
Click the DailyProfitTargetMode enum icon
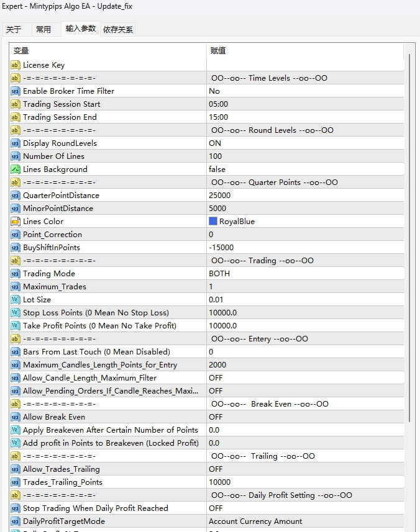(16, 521)
